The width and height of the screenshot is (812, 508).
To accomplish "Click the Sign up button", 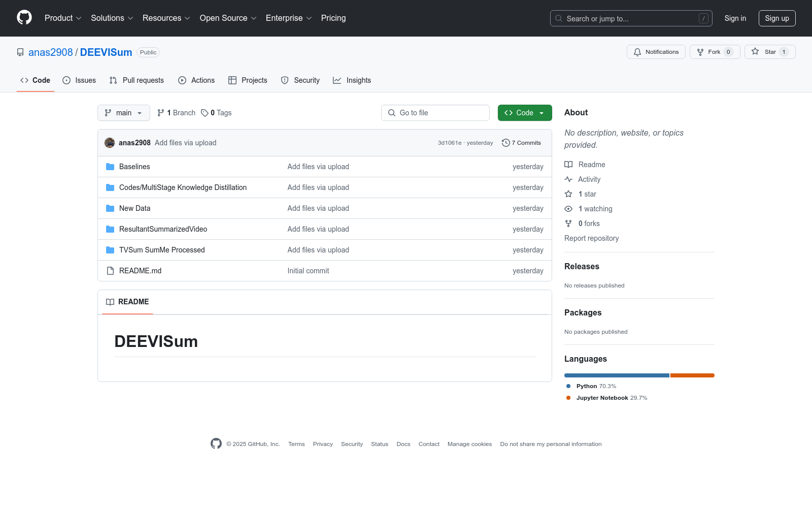I will (x=776, y=18).
